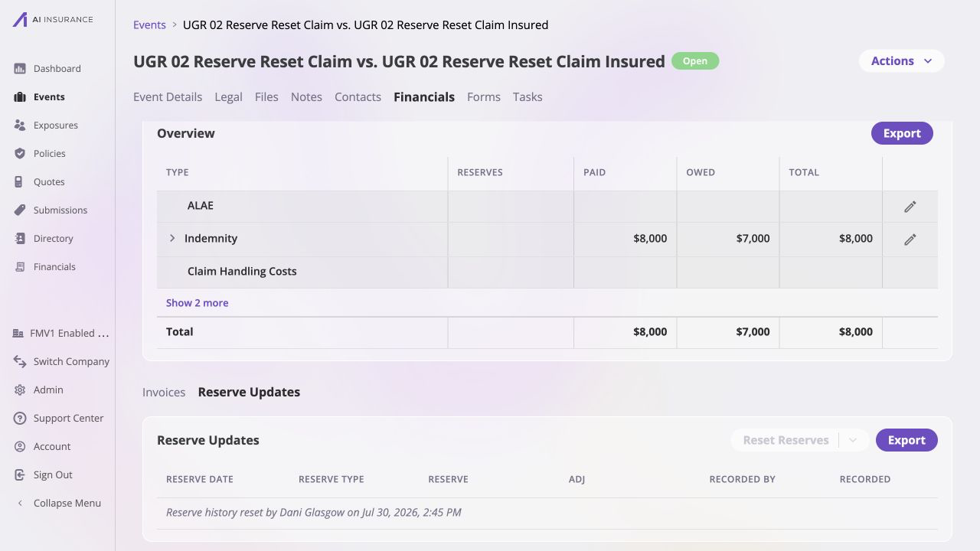Open Submissions from the sidebar
The image size is (980, 551).
click(x=60, y=210)
